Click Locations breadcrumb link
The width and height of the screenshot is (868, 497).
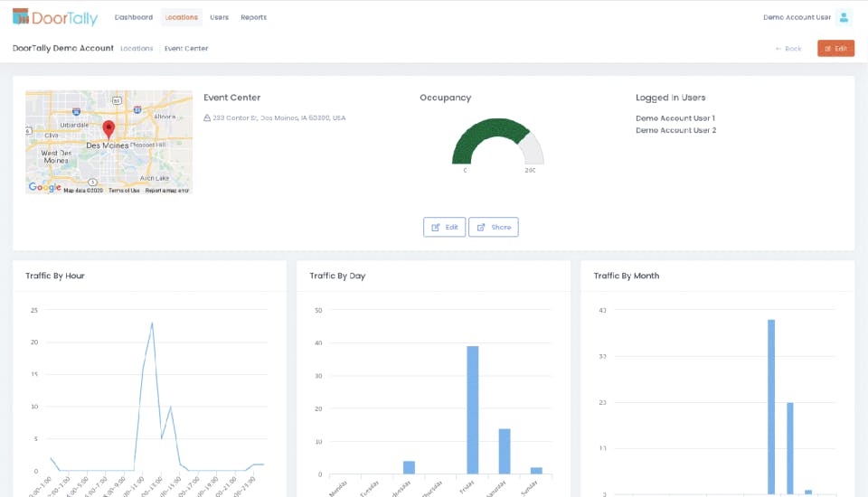[137, 49]
